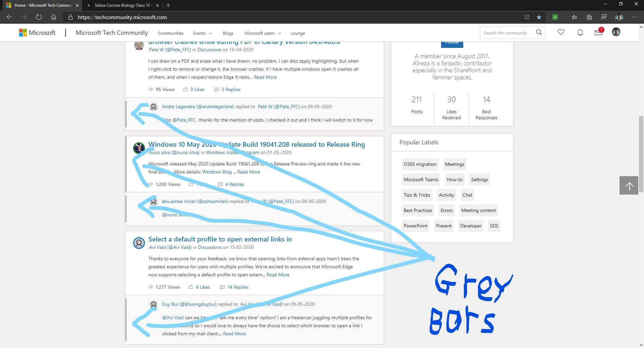Select Lounge in the navigation menu
The height and width of the screenshot is (348, 644).
(x=298, y=33)
